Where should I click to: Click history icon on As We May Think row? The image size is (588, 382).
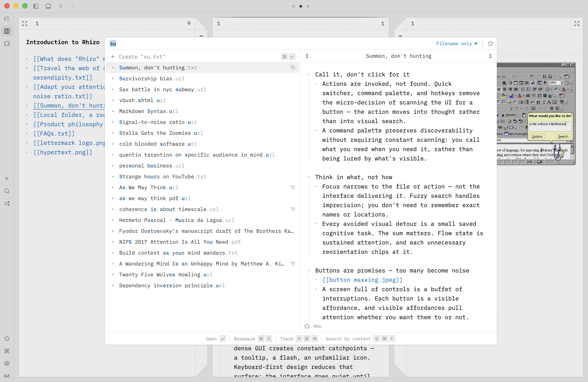point(293,187)
